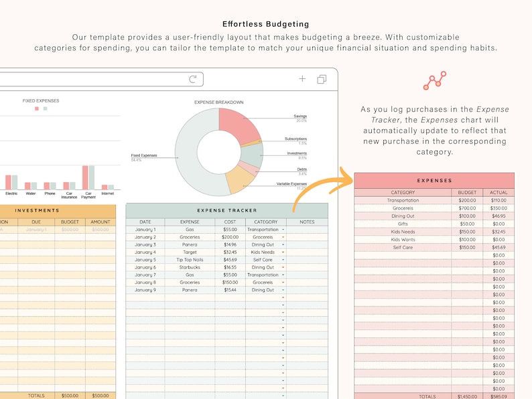The width and height of the screenshot is (532, 399).
Task: Click the EXPENSE BREAKDOWN chart title
Action: click(x=219, y=102)
